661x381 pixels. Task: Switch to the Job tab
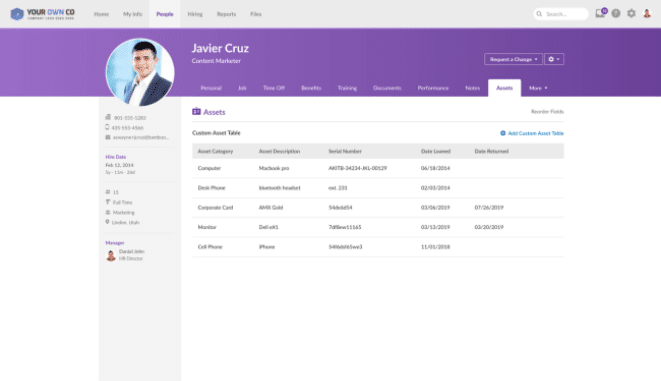point(242,88)
